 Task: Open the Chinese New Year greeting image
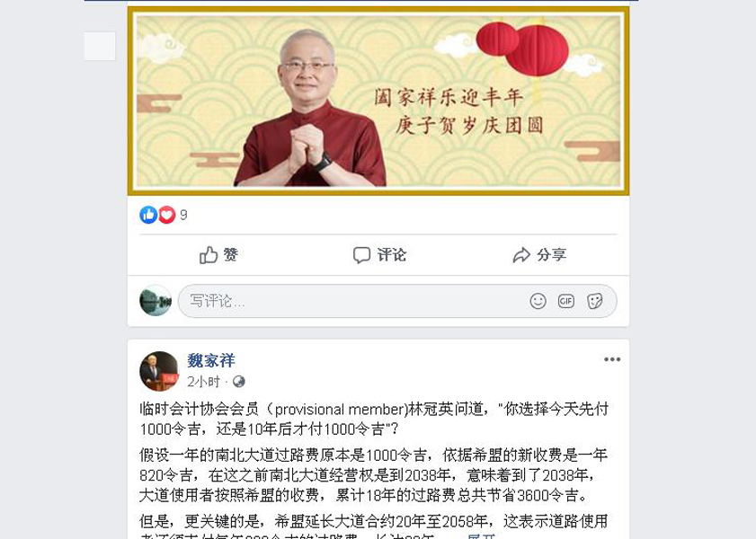tap(378, 102)
